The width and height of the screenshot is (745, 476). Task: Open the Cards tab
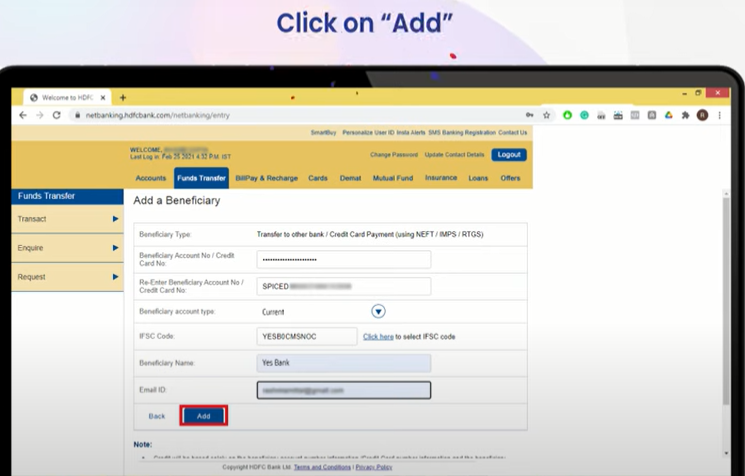(318, 178)
